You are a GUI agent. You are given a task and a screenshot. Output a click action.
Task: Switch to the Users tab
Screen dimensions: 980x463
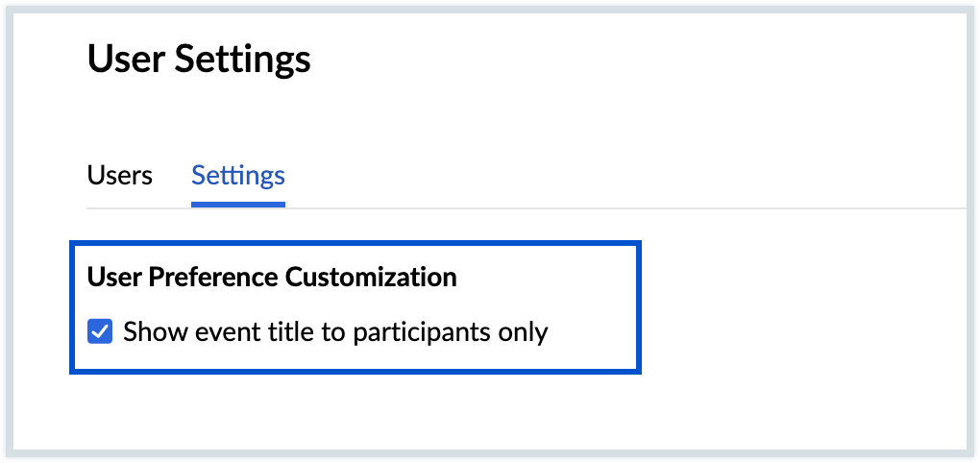pyautogui.click(x=119, y=176)
